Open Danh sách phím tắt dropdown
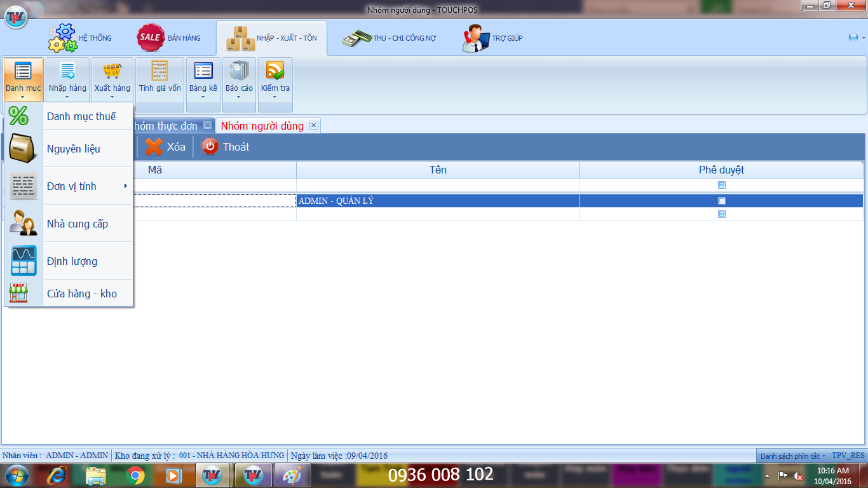Viewport: 868px width, 488px height. [792, 456]
